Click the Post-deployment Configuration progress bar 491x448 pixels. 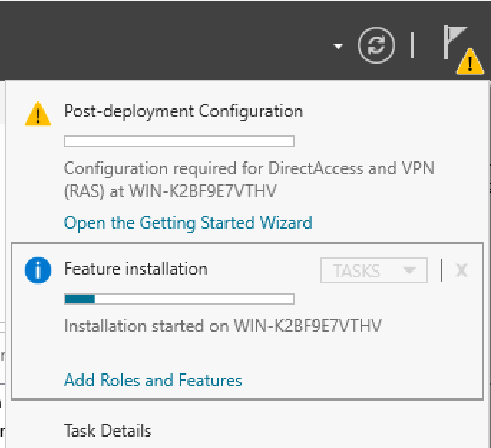[179, 141]
